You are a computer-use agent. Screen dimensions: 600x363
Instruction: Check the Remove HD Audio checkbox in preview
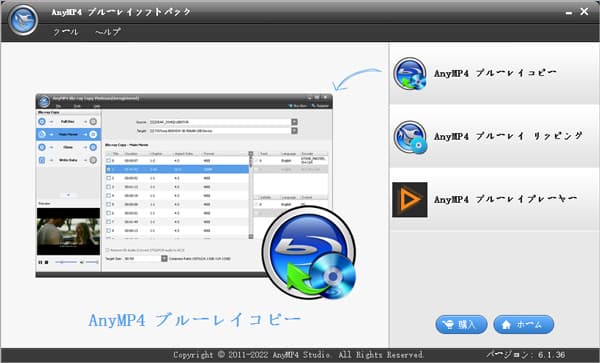pyautogui.click(x=108, y=250)
